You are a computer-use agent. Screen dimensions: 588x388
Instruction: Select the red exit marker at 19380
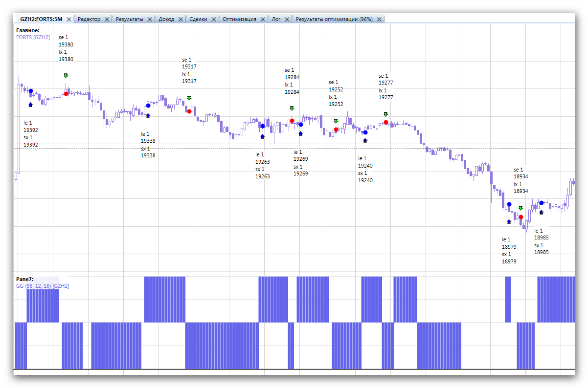click(x=66, y=94)
